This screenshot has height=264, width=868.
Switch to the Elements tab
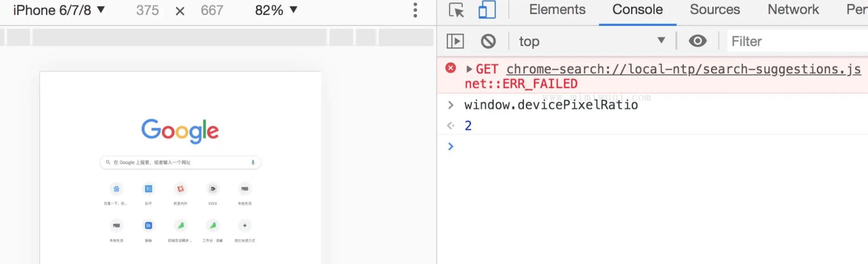(557, 10)
